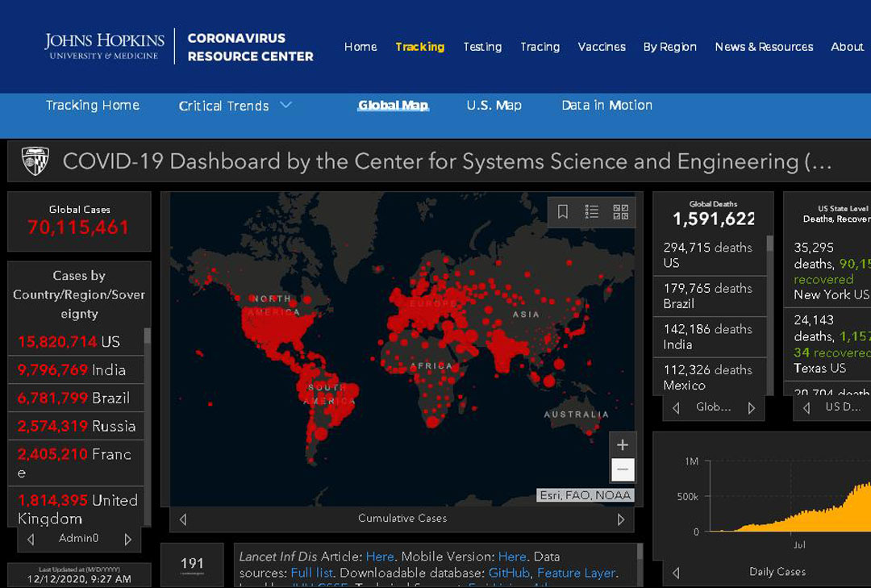Select the New York US state entry

827,271
